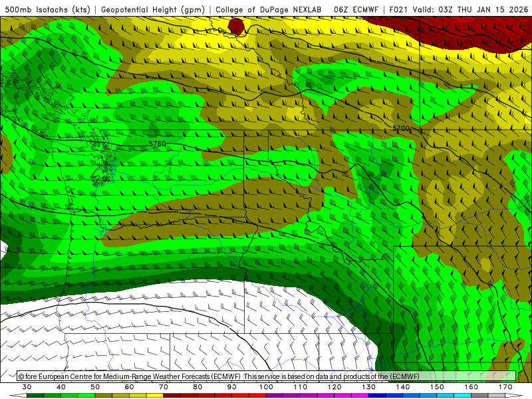The height and width of the screenshot is (399, 532).
Task: Click the 90 label on the color scale
Action: (232, 387)
